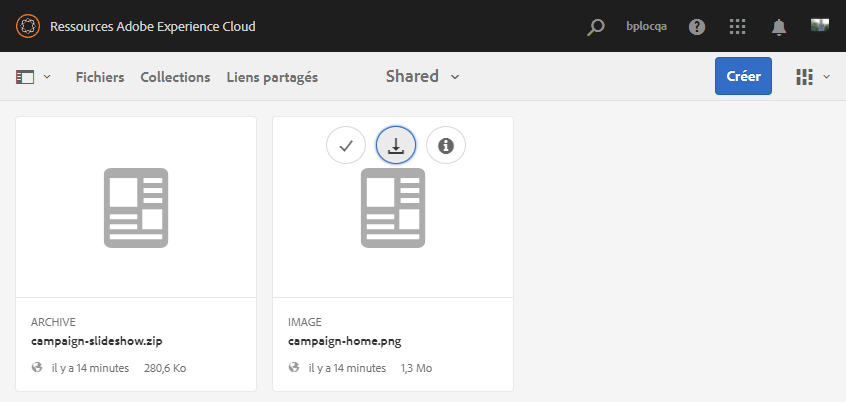Image resolution: width=846 pixels, height=402 pixels.
Task: Expand the view mode switcher dropdown
Action: (826, 77)
